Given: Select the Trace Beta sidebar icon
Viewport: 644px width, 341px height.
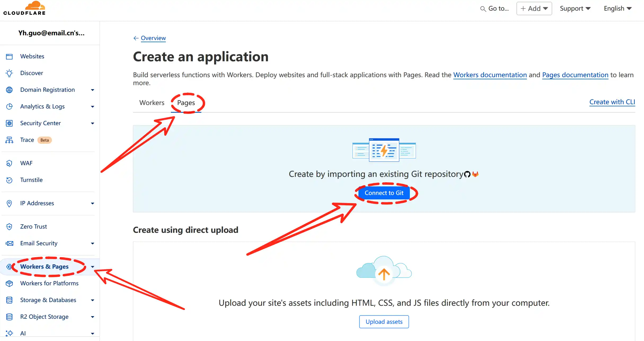Looking at the screenshot, I should (x=9, y=140).
